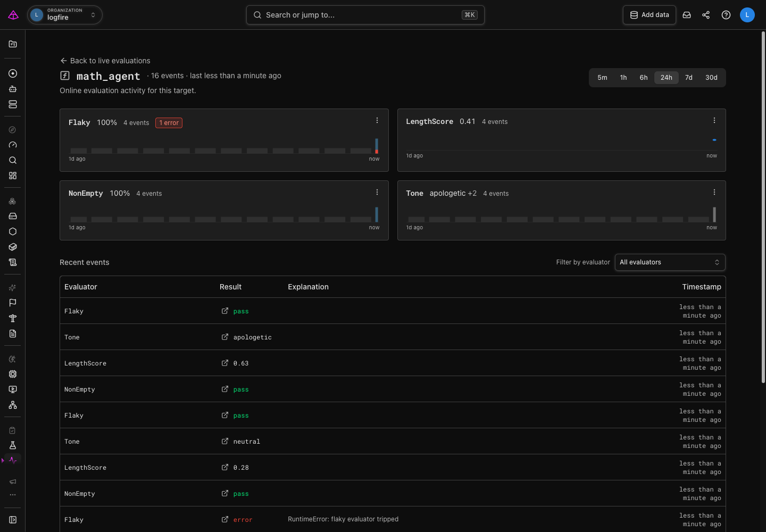Click the magnifier search icon in the sidebar
This screenshot has height=532, width=766.
(x=13, y=160)
